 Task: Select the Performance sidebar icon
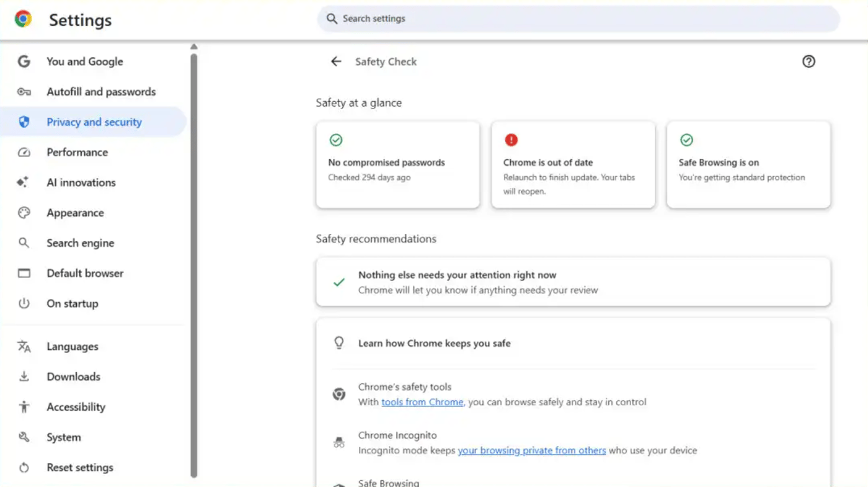point(24,152)
